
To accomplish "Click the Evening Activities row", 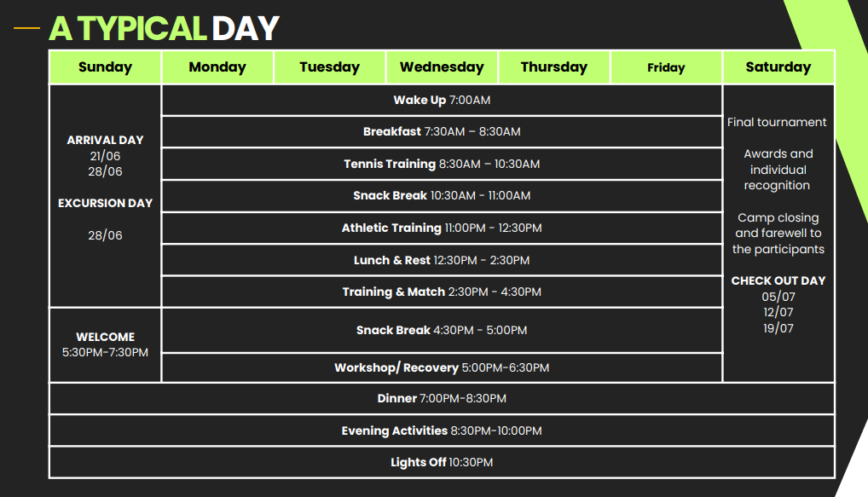I will pyautogui.click(x=442, y=431).
